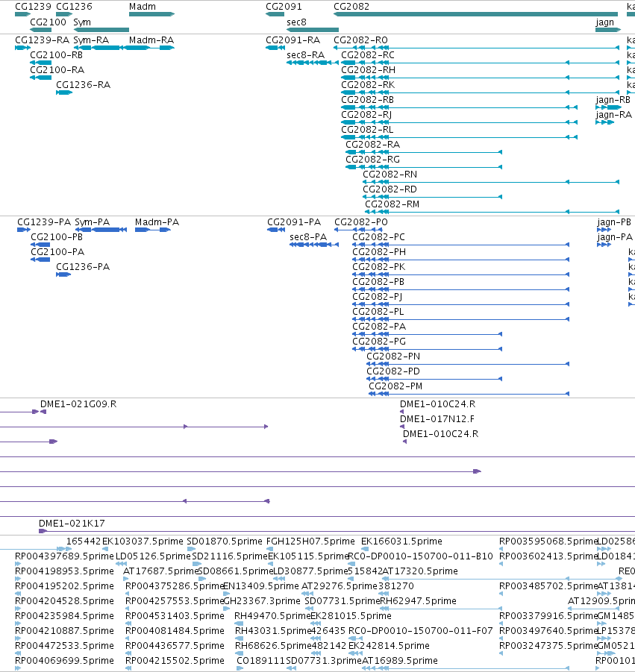Open the CG2082-PM protein label
Viewport: 635px width, 672px height.
395,386
